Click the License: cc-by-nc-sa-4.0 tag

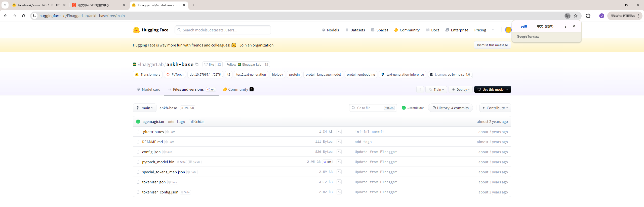(450, 74)
